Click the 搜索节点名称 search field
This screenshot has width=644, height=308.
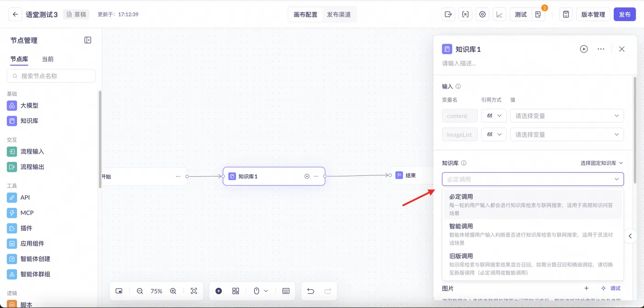pos(51,76)
